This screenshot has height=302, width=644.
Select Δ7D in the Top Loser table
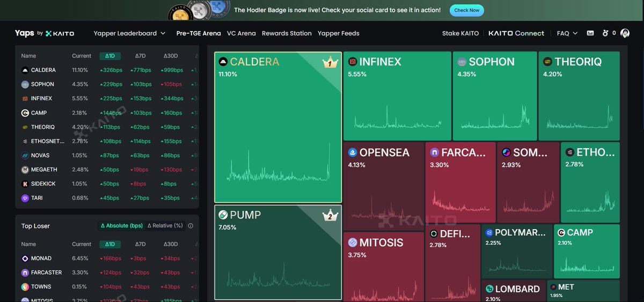point(140,244)
